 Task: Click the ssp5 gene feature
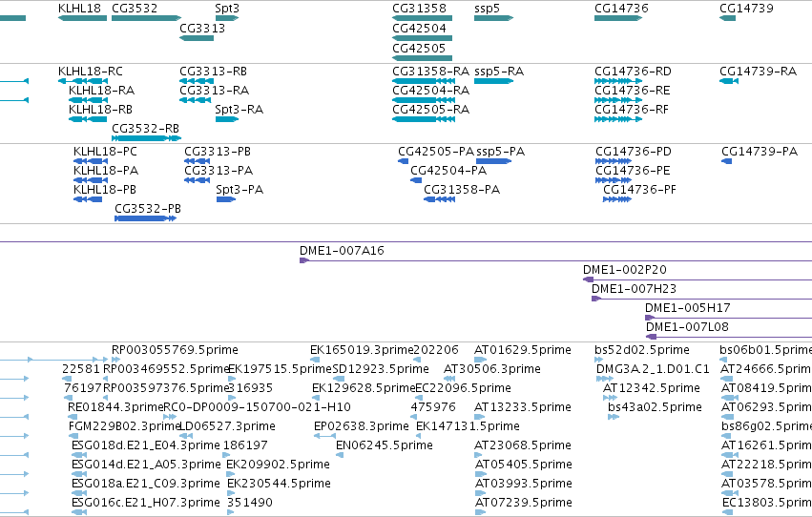pyautogui.click(x=493, y=18)
